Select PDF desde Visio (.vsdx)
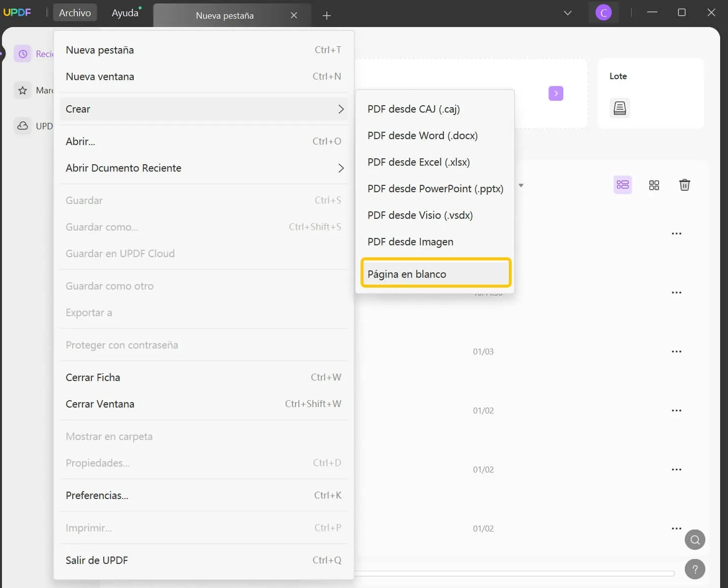728x588 pixels. (x=435, y=215)
